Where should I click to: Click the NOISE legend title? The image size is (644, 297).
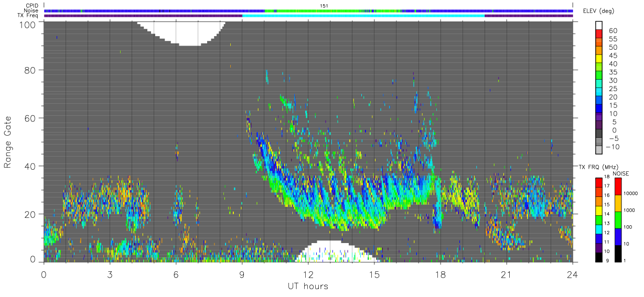coord(620,173)
